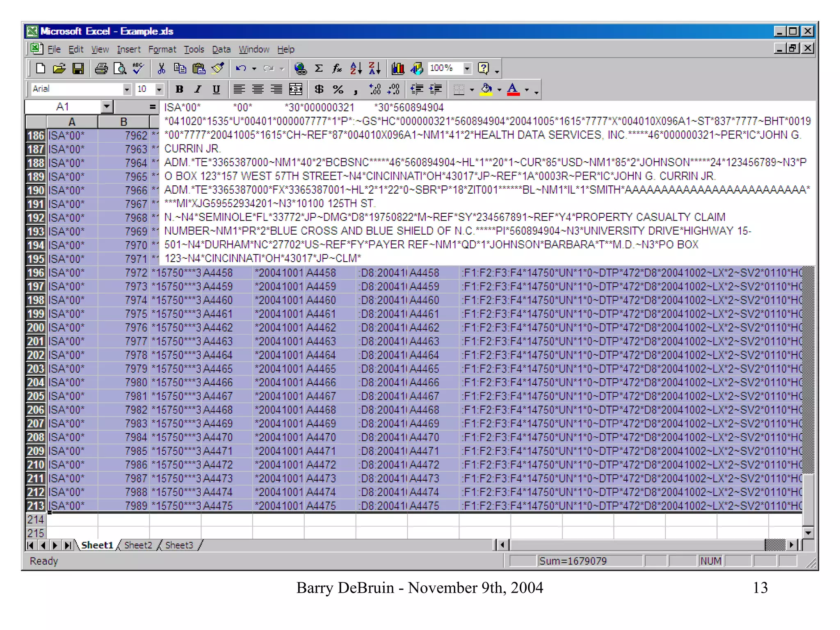
Task: Open the 100% zoom dropdown
Action: [467, 68]
